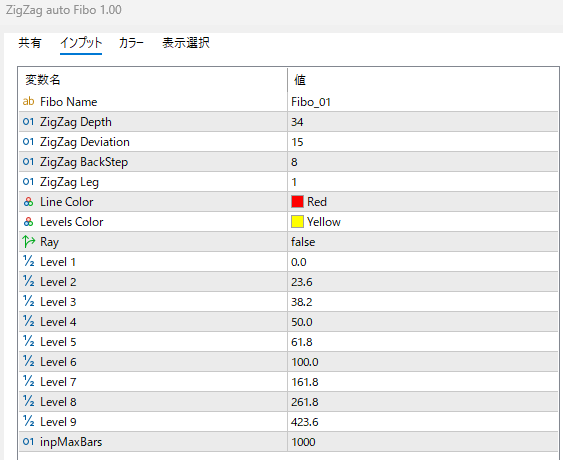The image size is (563, 460).
Task: Switch to the カラー tab
Action: (x=131, y=43)
